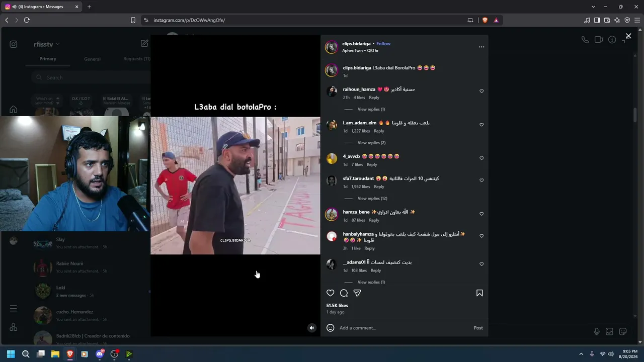Viewport: 644px width, 362px height.
Task: Like sfa7.taroudant's comment
Action: (x=481, y=180)
